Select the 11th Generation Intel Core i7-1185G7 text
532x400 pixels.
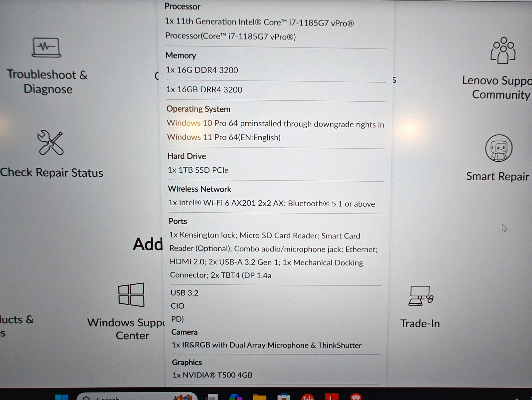259,22
